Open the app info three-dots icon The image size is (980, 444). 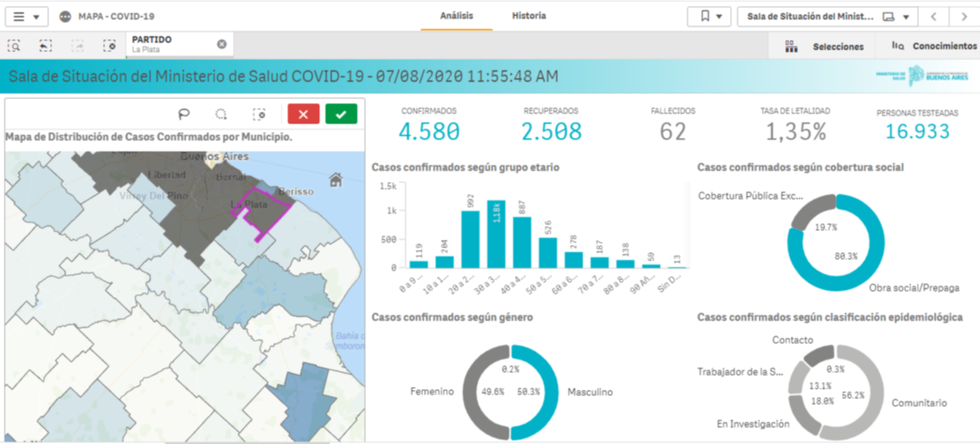(x=65, y=16)
